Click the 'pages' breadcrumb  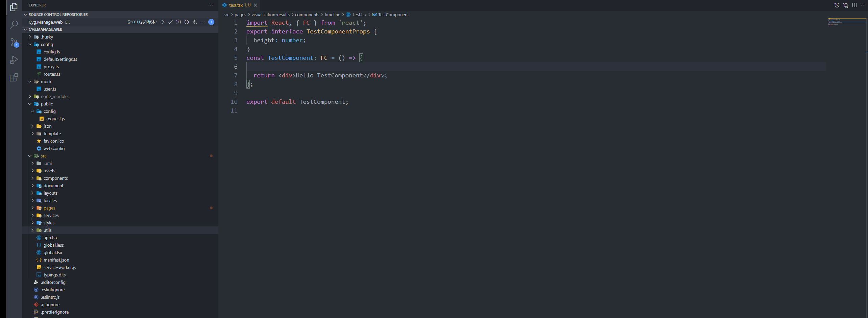[x=240, y=15]
